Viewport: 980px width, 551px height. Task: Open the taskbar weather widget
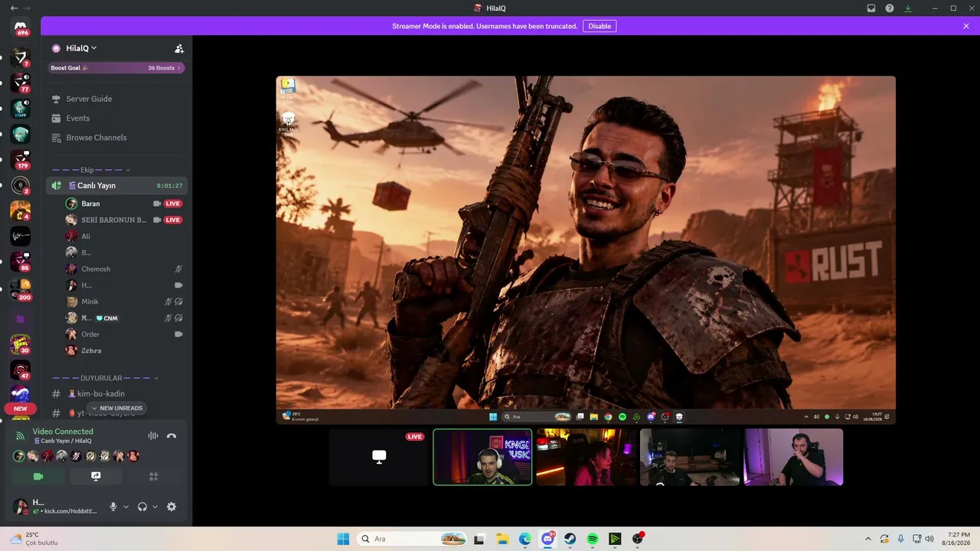[34, 539]
